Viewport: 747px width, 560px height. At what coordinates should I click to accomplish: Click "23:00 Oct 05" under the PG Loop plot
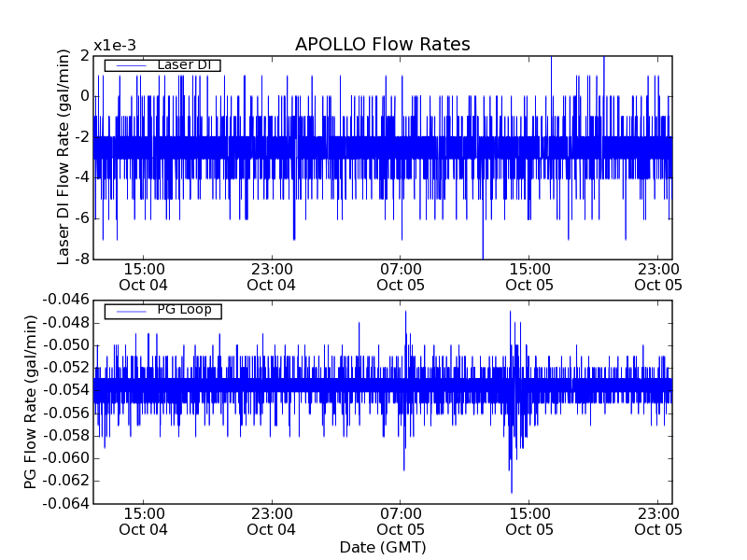pos(658,522)
